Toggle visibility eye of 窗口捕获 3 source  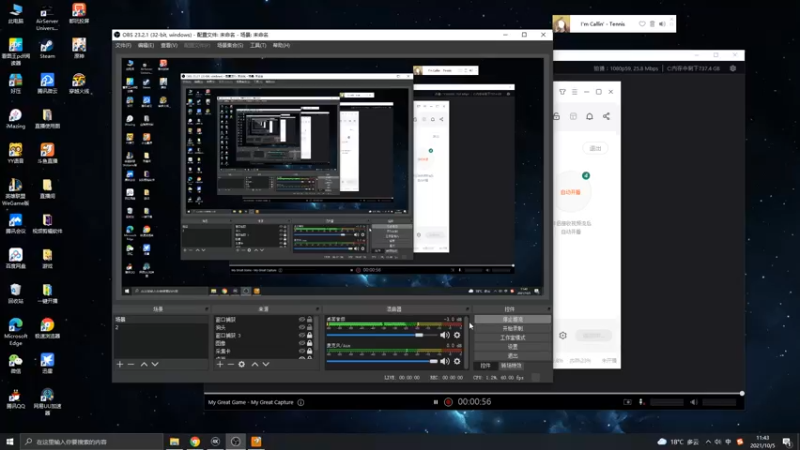pyautogui.click(x=302, y=335)
